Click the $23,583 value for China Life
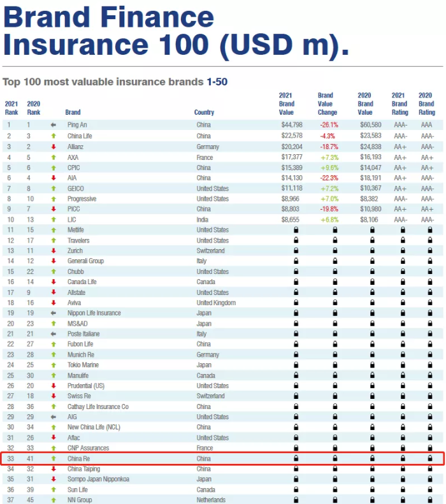Image resolution: width=446 pixels, height=504 pixels. tap(370, 136)
